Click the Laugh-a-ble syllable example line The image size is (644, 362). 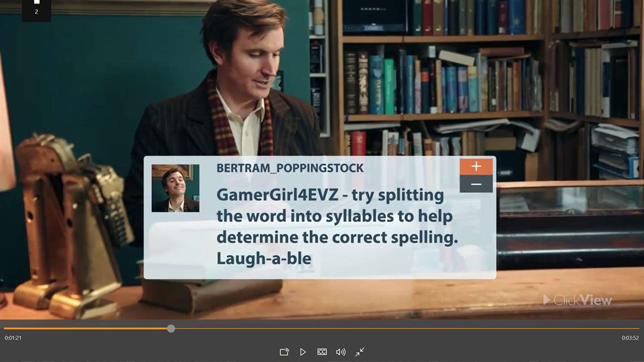click(264, 258)
